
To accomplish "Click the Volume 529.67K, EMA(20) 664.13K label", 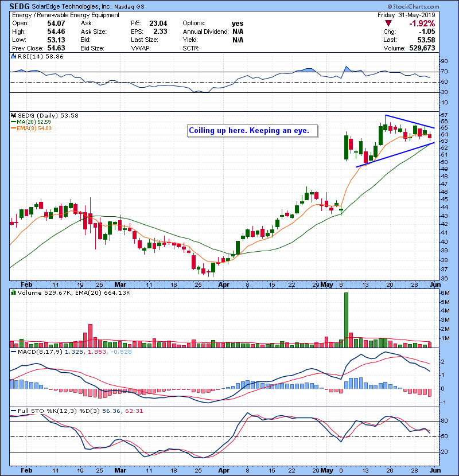I will pos(74,292).
